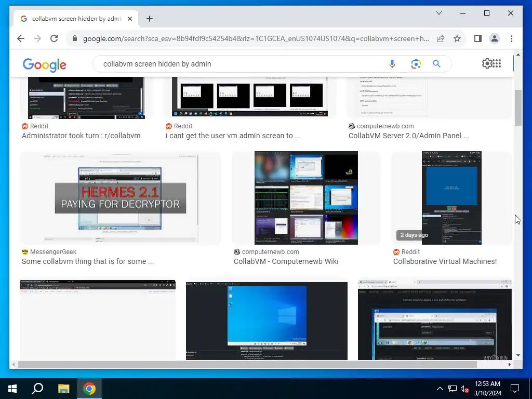Click the scroll down arrow
Screen dimensions: 532x399
tap(518, 355)
